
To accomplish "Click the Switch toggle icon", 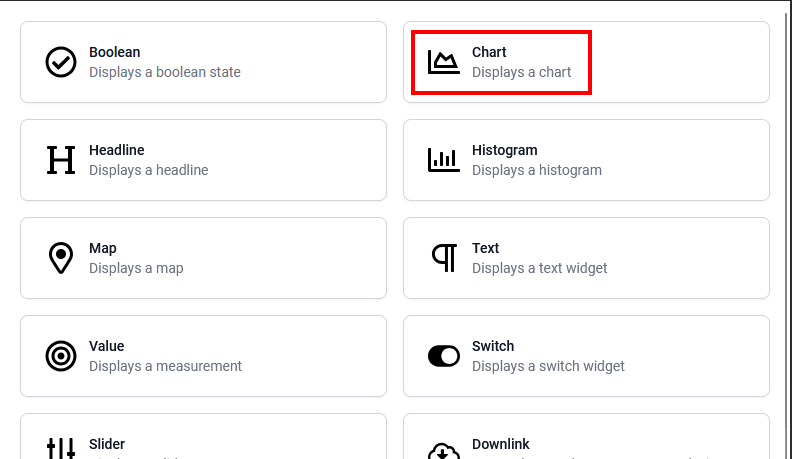I will pos(443,356).
